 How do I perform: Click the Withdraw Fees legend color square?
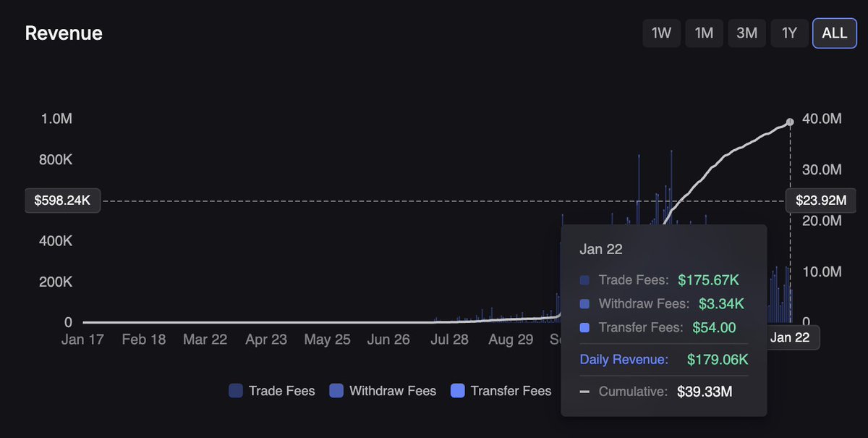tap(336, 391)
